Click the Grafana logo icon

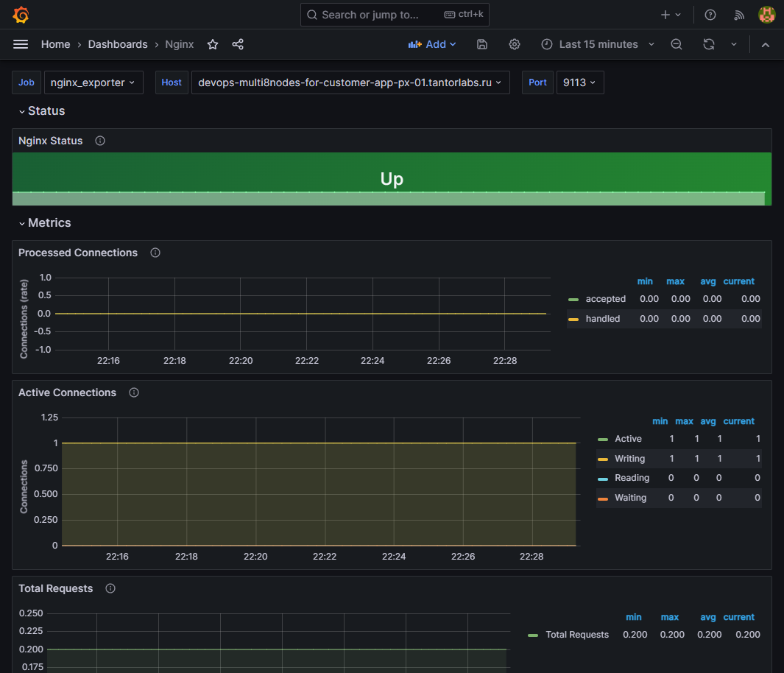tap(21, 15)
